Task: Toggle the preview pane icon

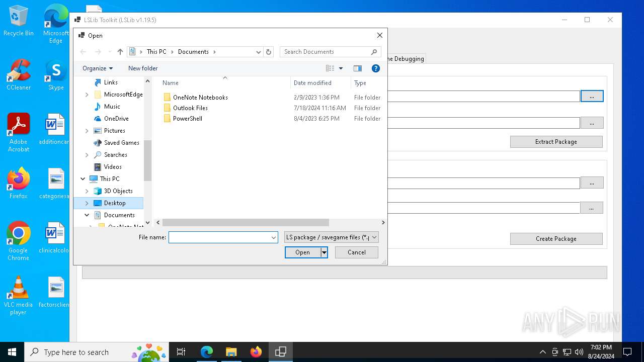Action: point(358,68)
